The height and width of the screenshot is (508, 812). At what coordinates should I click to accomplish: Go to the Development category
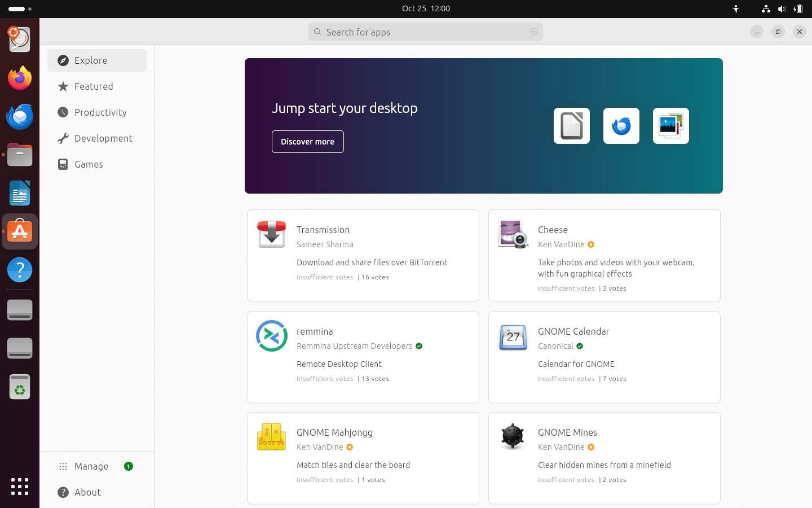click(97, 138)
